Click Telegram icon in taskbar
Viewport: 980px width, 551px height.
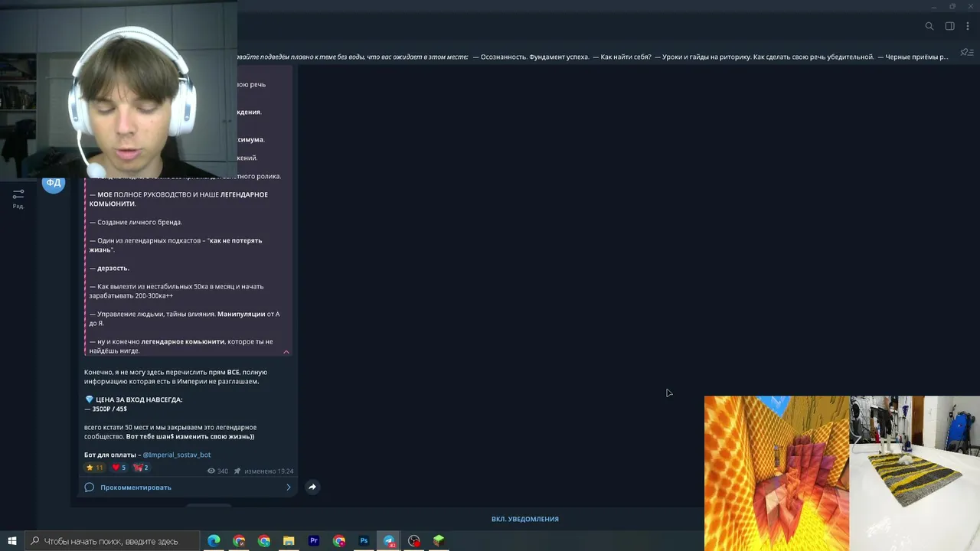tap(389, 541)
